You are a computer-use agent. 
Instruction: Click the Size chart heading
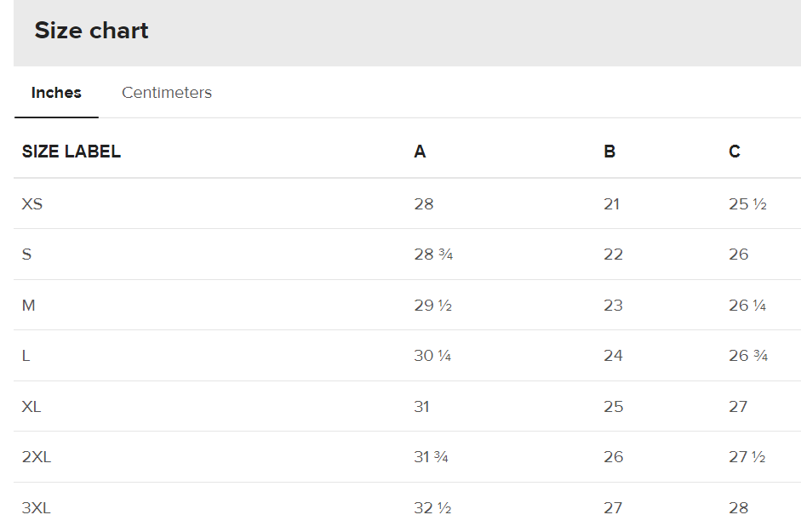(x=91, y=31)
